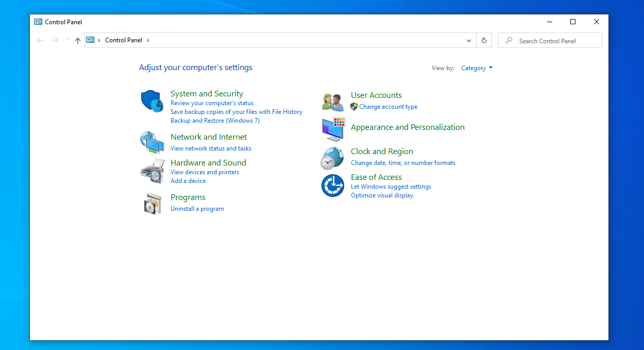Open View network status and tasks
The height and width of the screenshot is (350, 644).
(211, 148)
